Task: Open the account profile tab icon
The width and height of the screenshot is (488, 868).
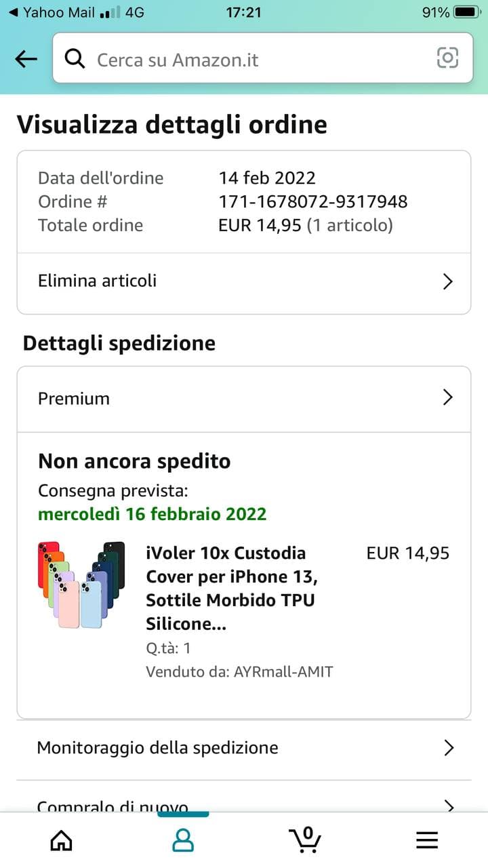Action: pos(183,840)
